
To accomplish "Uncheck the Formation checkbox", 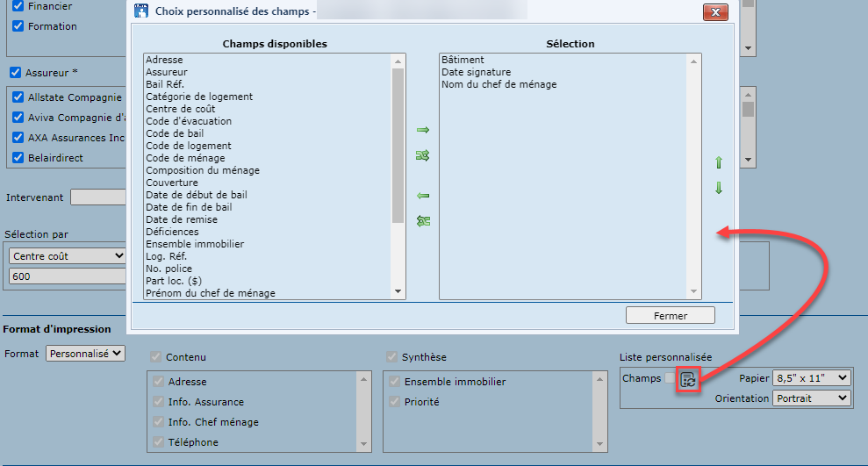I will click(x=18, y=26).
